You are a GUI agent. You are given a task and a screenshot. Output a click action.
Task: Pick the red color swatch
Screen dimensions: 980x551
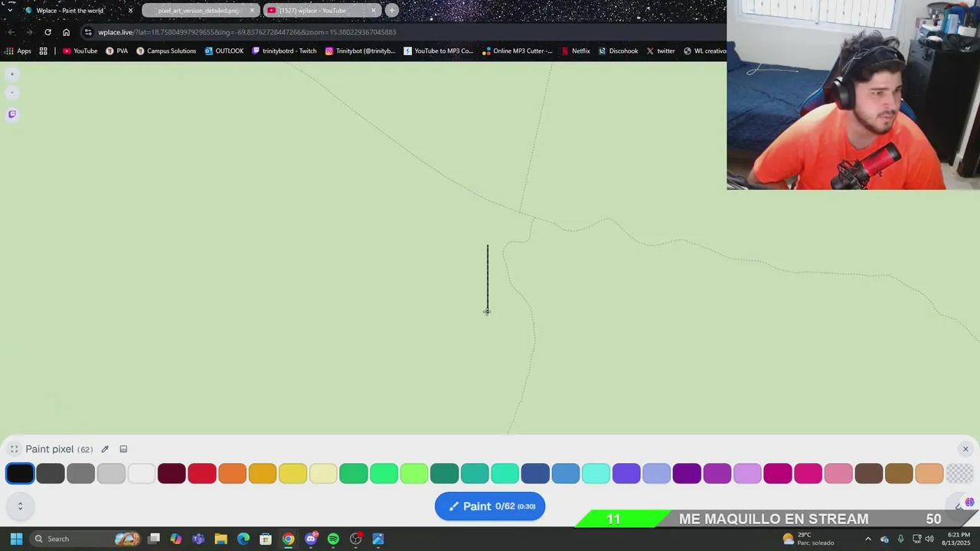pyautogui.click(x=202, y=474)
